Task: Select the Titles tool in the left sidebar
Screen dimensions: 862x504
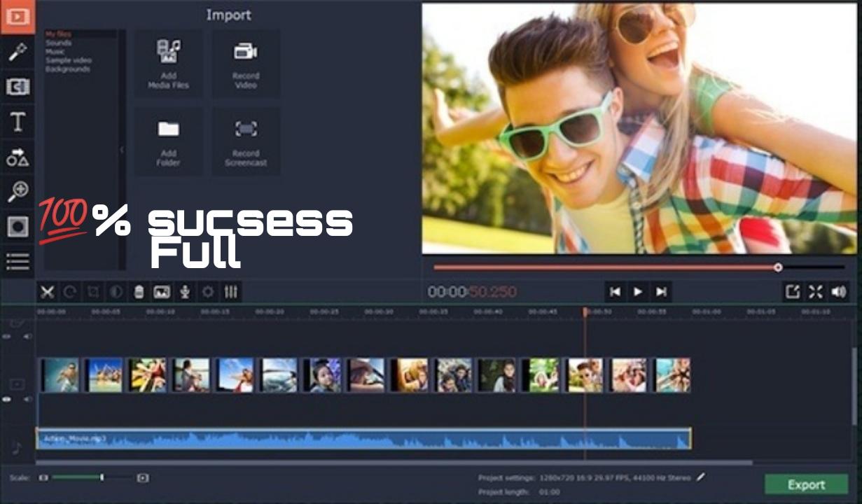Action: click(18, 122)
